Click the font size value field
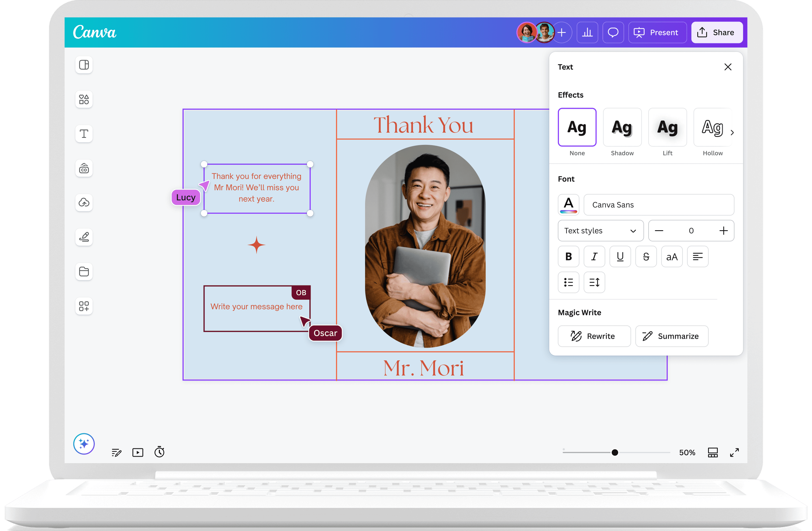 (x=691, y=231)
